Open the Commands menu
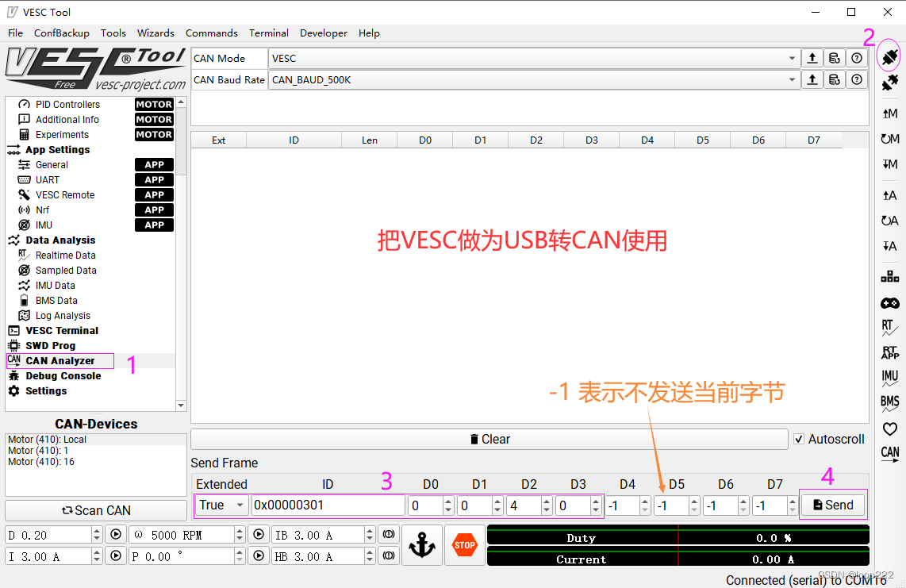Screen dimensions: 906x588 (212, 33)
